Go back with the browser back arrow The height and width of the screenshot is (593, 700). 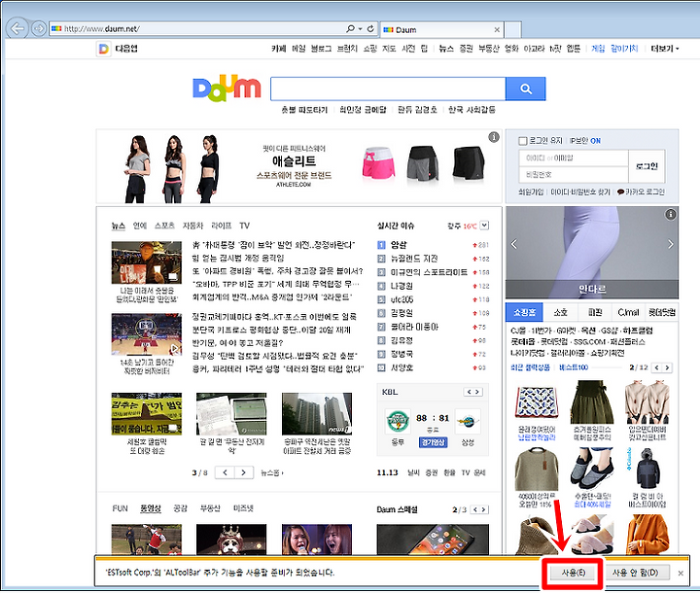(x=17, y=29)
